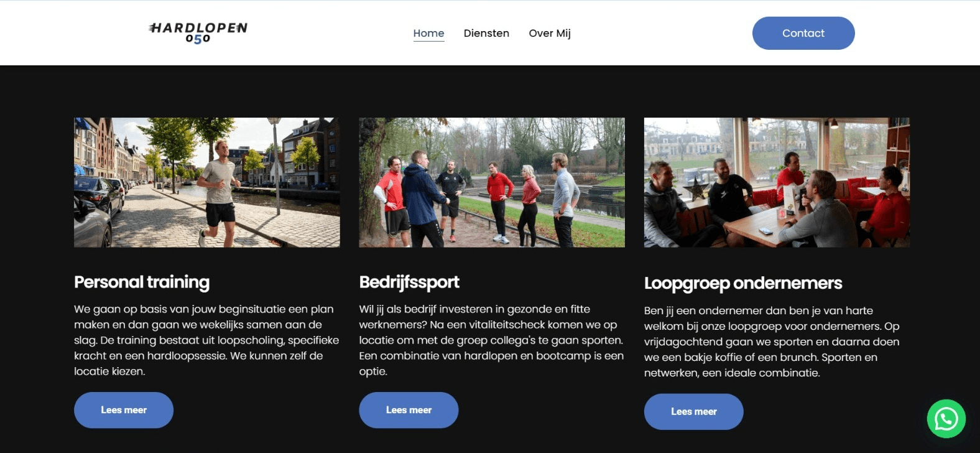Click the HARDLOPEN wordmark in the logo

[x=198, y=28]
